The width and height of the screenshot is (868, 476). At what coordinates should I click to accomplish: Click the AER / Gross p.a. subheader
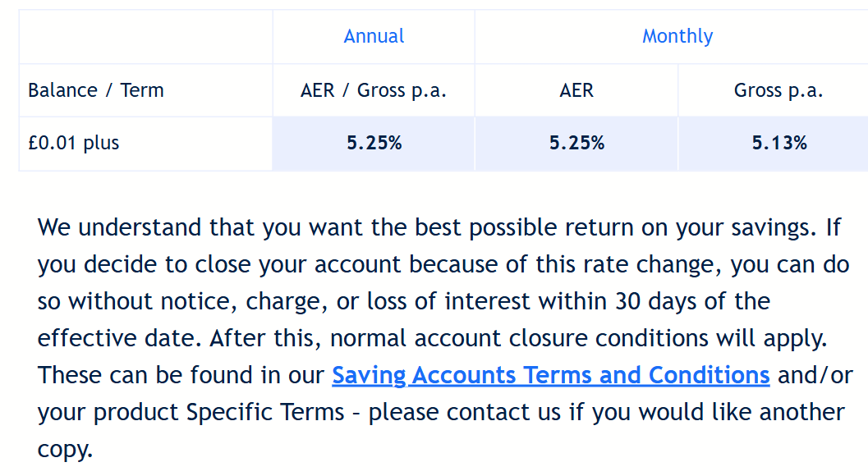[374, 90]
